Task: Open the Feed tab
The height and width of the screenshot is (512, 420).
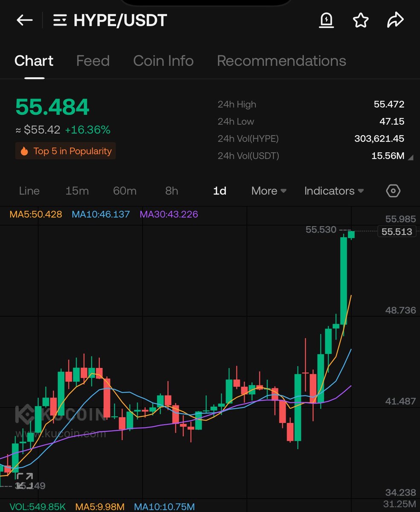Action: (93, 61)
